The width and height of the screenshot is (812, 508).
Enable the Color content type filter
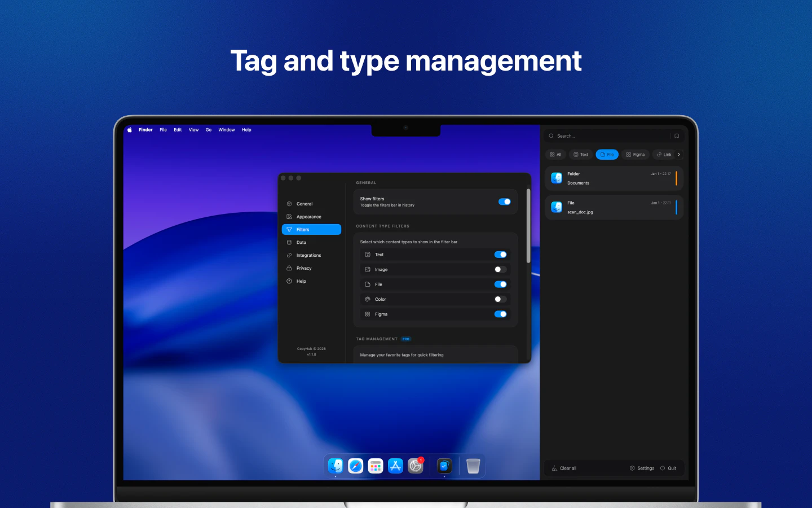[x=499, y=299]
